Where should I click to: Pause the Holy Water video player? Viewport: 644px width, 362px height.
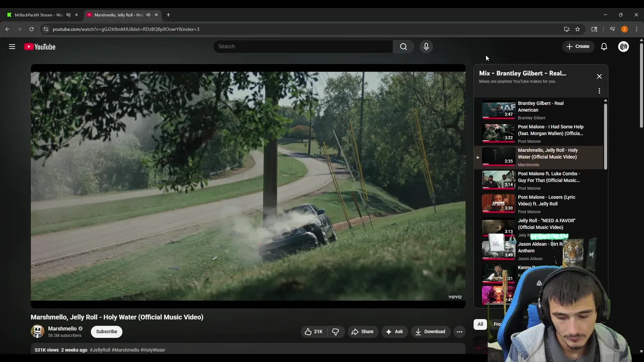248,186
